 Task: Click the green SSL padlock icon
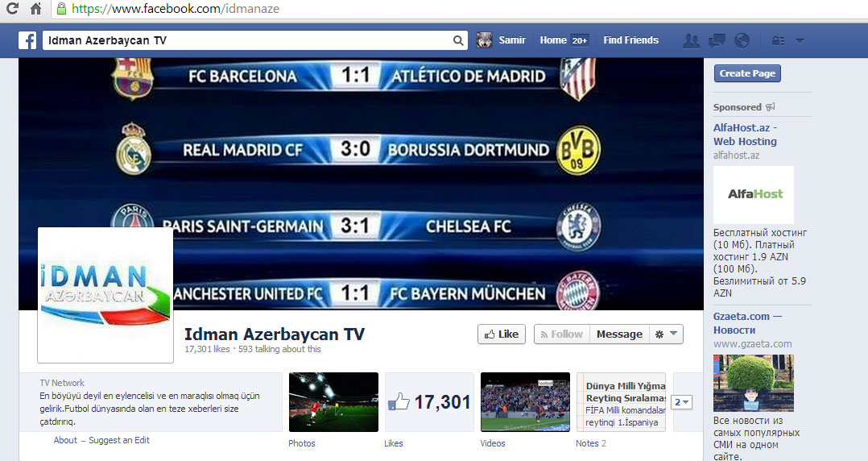tap(61, 8)
